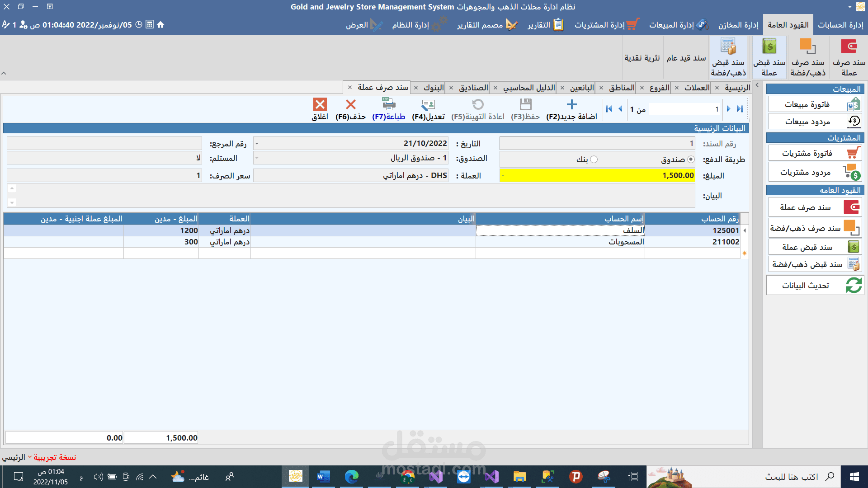Go to the next record arrow
This screenshot has width=868, height=488.
point(728,109)
